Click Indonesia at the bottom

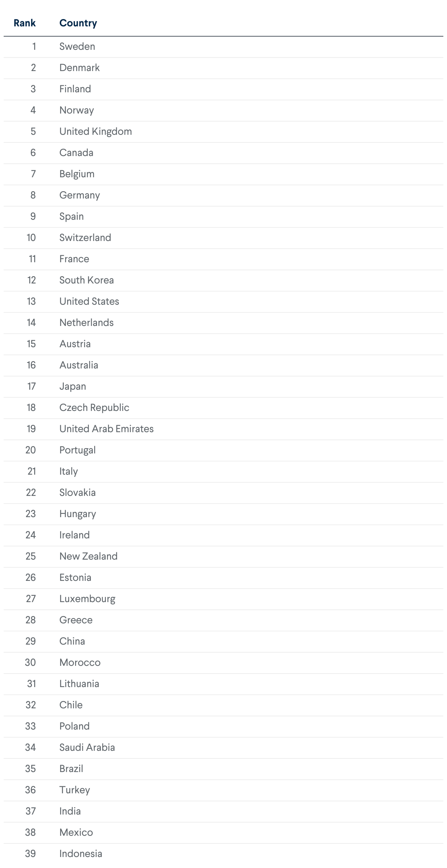point(81,854)
